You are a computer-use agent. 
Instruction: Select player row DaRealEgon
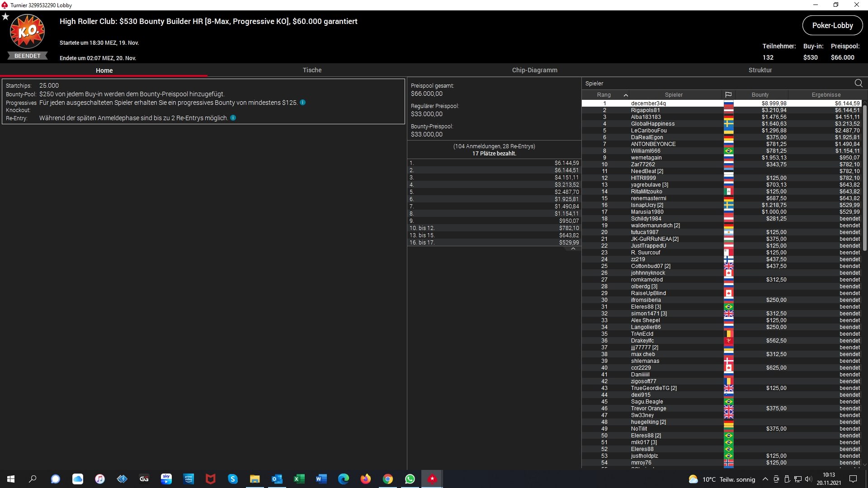point(722,137)
